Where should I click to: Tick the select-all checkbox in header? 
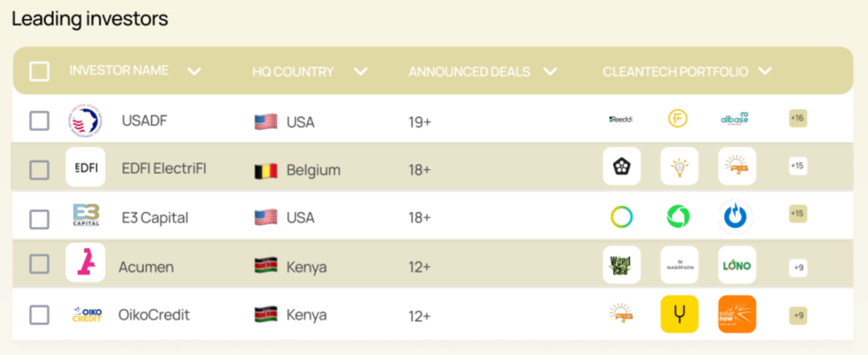click(39, 71)
